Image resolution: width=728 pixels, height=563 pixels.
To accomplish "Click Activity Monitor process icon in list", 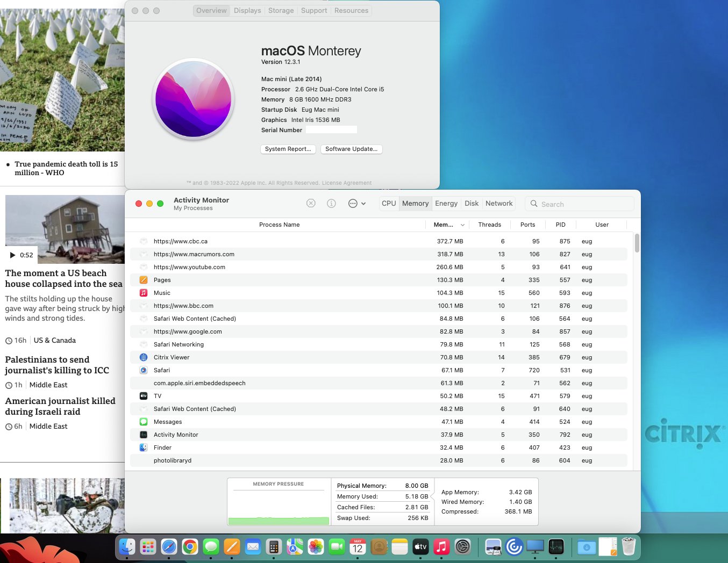I will (x=144, y=435).
